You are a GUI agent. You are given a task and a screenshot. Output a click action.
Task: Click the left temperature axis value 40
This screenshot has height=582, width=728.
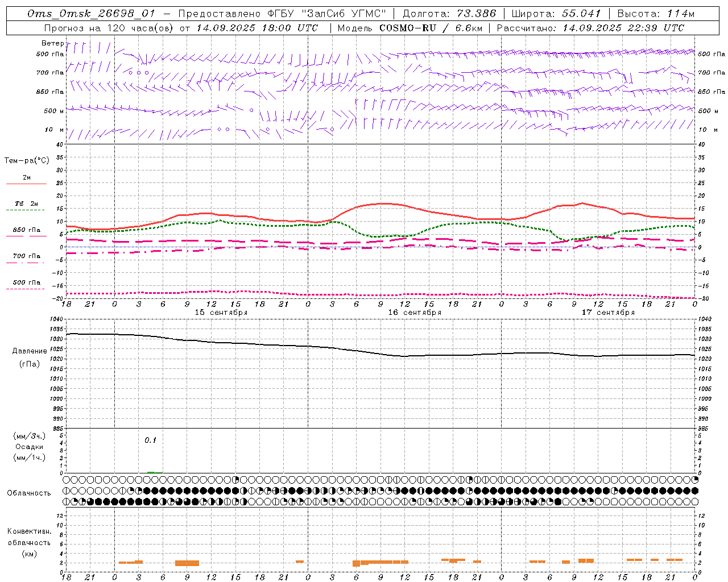(60, 144)
